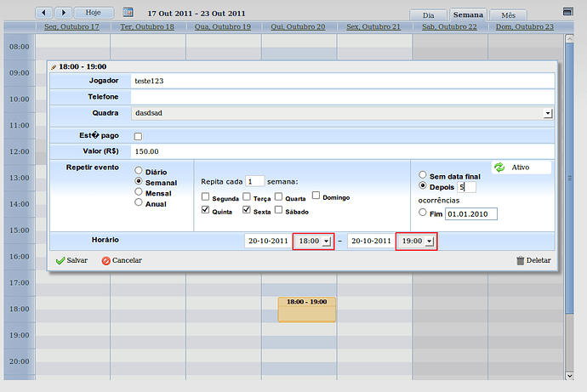The image size is (587, 392).
Task: Click the window expand icon at top right
Action: [x=567, y=12]
